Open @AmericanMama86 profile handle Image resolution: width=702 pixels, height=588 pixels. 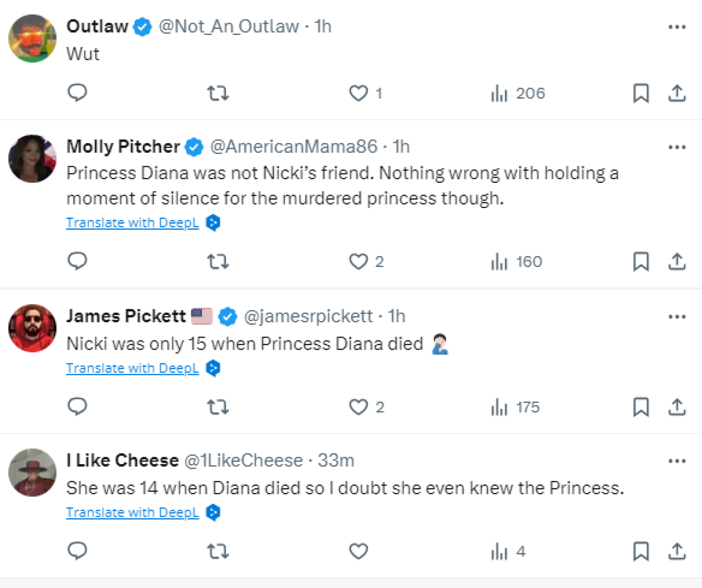294,147
